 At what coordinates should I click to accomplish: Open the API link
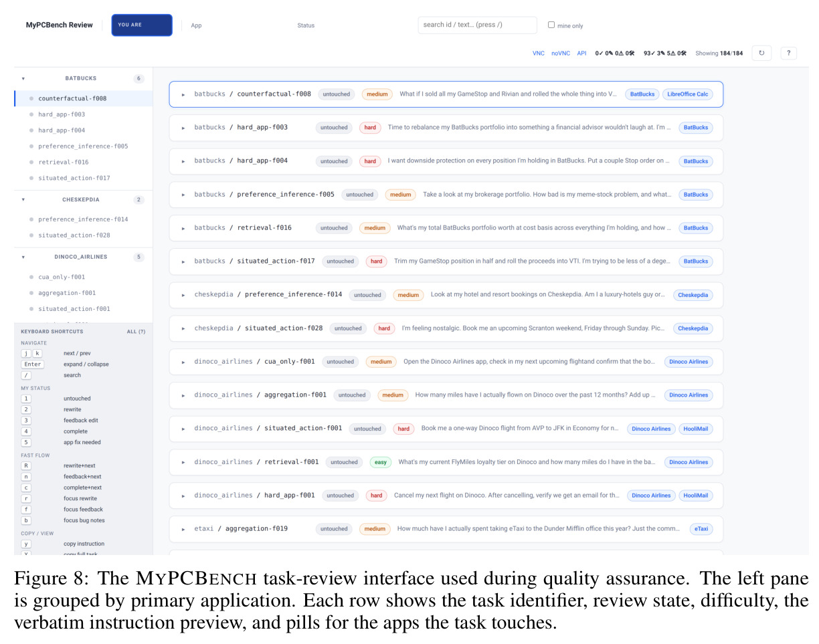pos(581,53)
